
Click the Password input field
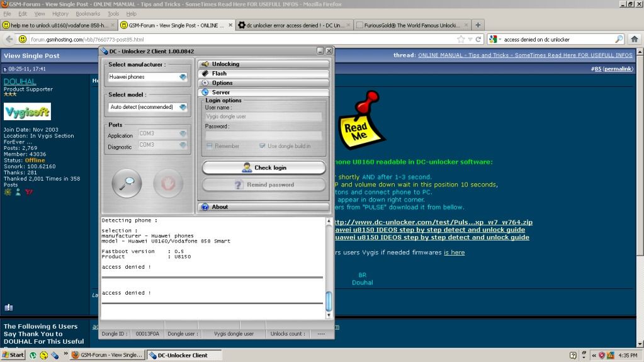pos(263,135)
